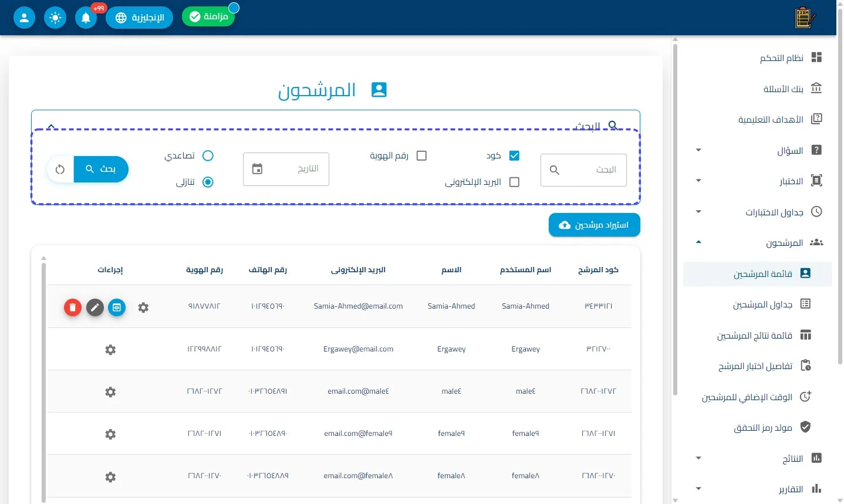Open the actions gear for male٤ row
Image resolution: width=844 pixels, height=504 pixels.
(110, 392)
